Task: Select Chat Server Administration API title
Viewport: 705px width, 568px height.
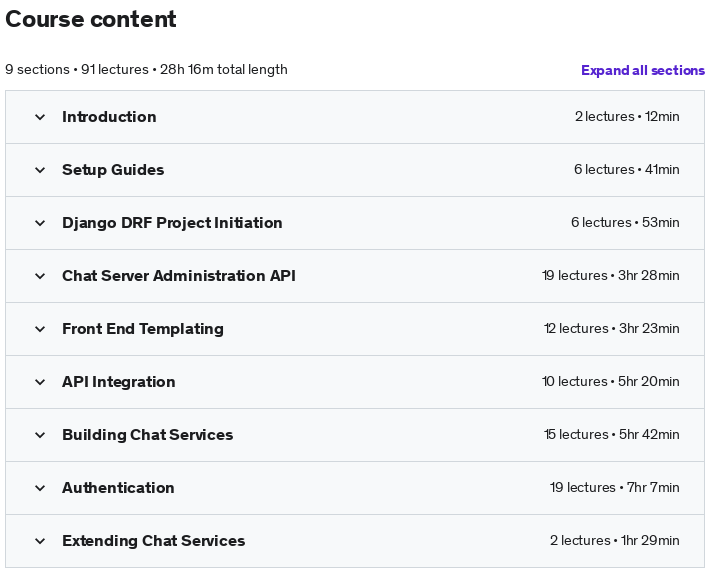Action: pos(179,276)
